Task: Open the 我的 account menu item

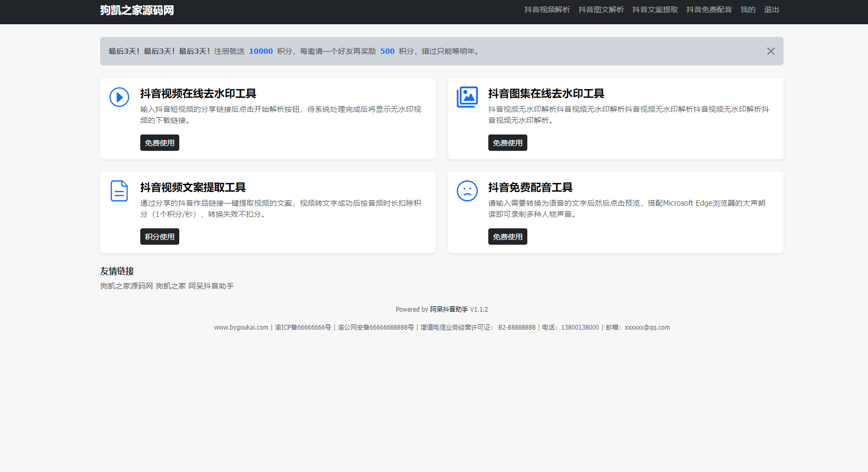Action: point(748,9)
